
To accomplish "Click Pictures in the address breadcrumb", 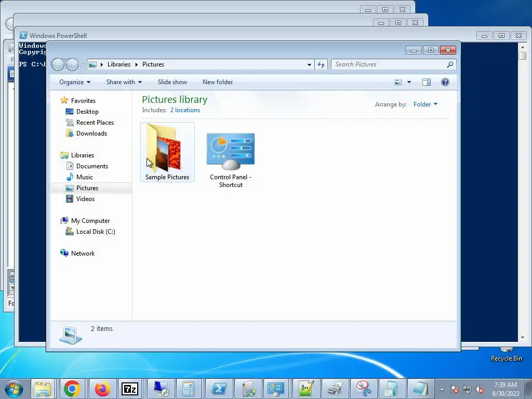I will pyautogui.click(x=153, y=64).
